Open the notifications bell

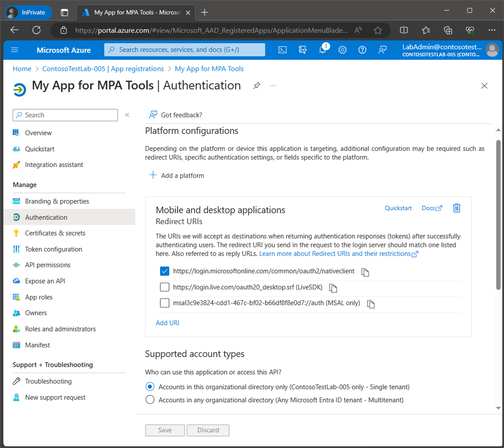322,50
